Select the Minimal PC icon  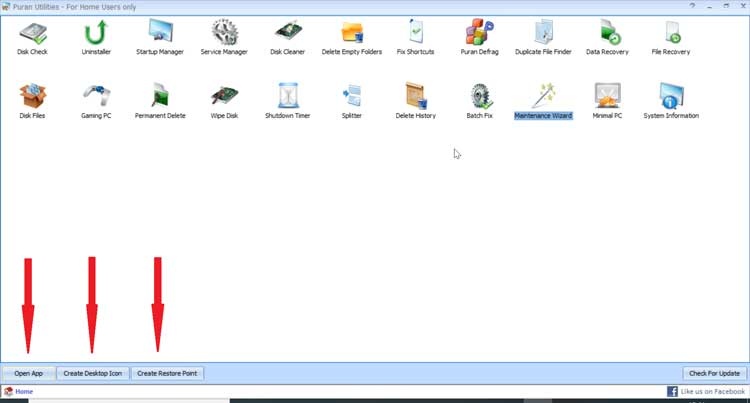click(607, 95)
